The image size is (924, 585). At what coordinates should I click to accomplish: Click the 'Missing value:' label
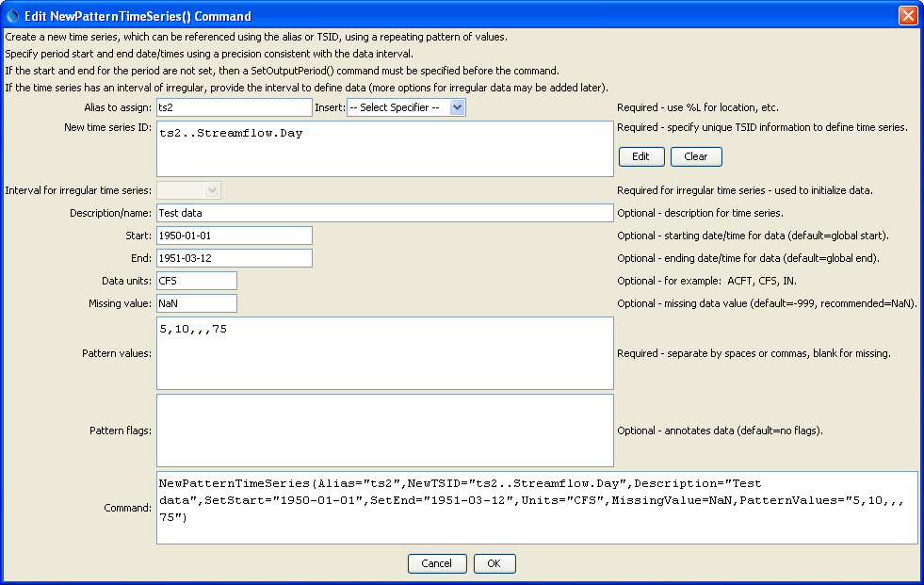pos(121,303)
